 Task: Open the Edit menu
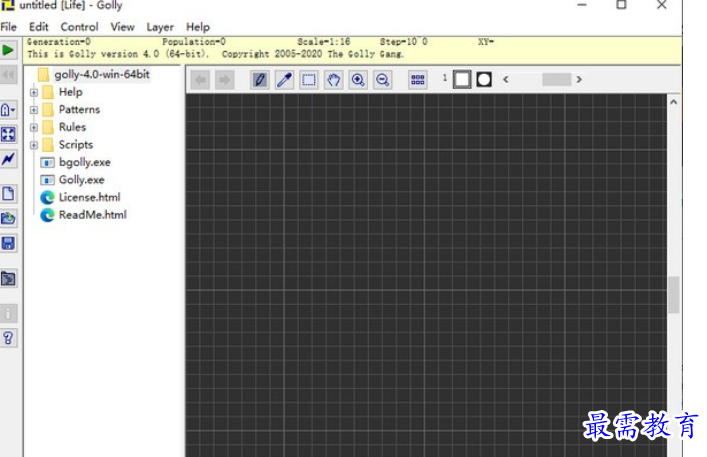click(39, 27)
